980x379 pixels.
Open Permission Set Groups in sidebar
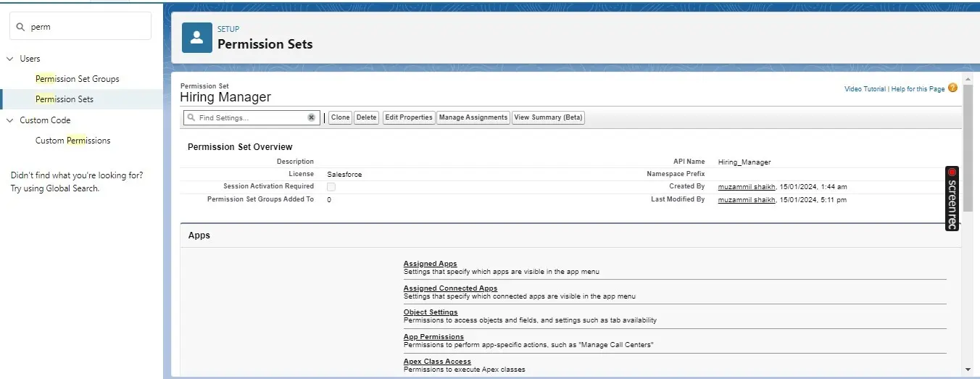pyautogui.click(x=77, y=79)
